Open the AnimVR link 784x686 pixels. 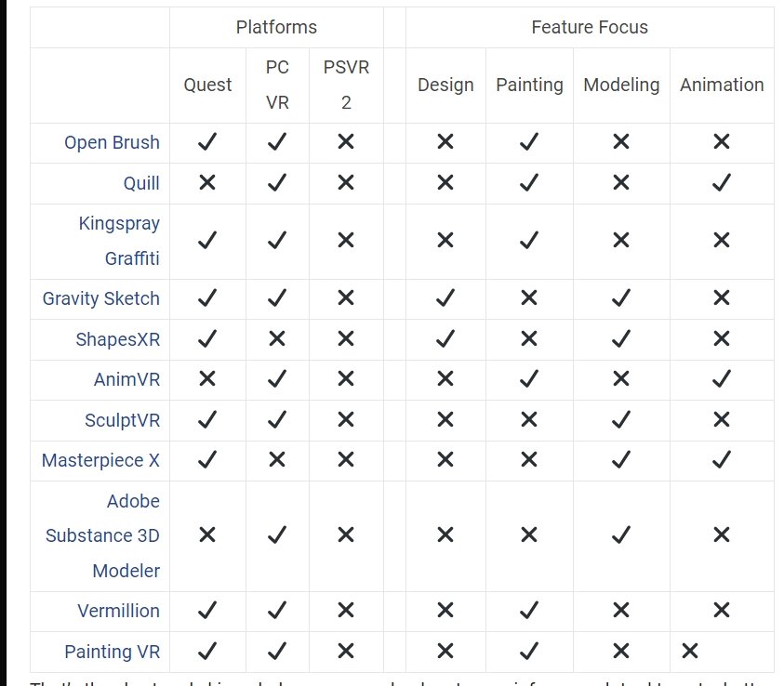point(127,380)
